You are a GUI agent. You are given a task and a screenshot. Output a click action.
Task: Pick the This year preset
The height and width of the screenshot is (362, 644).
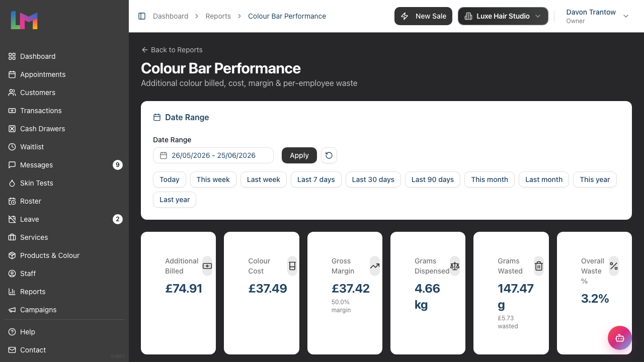[x=595, y=179]
